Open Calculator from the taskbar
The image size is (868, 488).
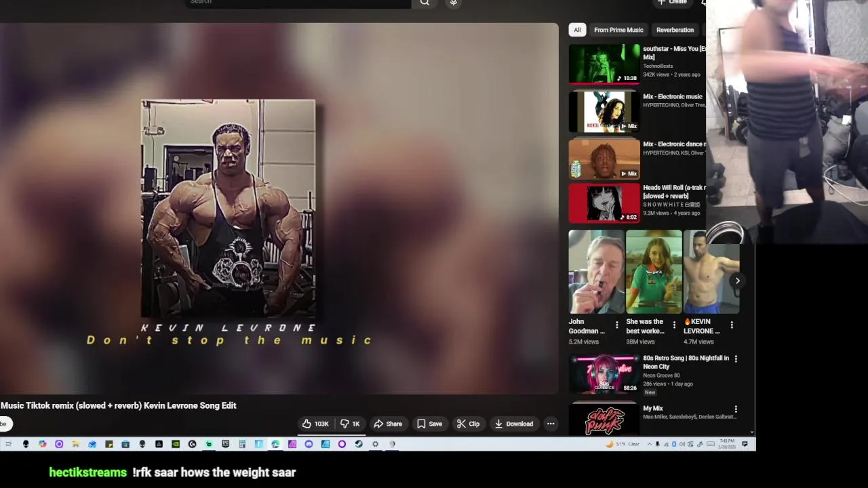tap(242, 444)
